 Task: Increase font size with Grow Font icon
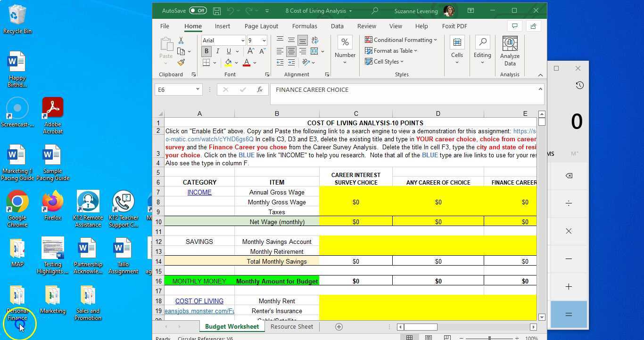tap(252, 51)
